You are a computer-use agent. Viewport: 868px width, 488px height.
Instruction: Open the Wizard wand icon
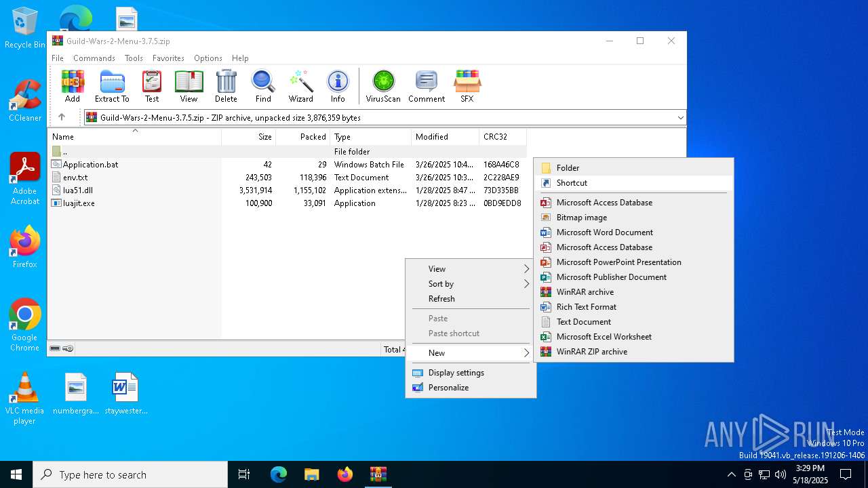pyautogui.click(x=300, y=86)
